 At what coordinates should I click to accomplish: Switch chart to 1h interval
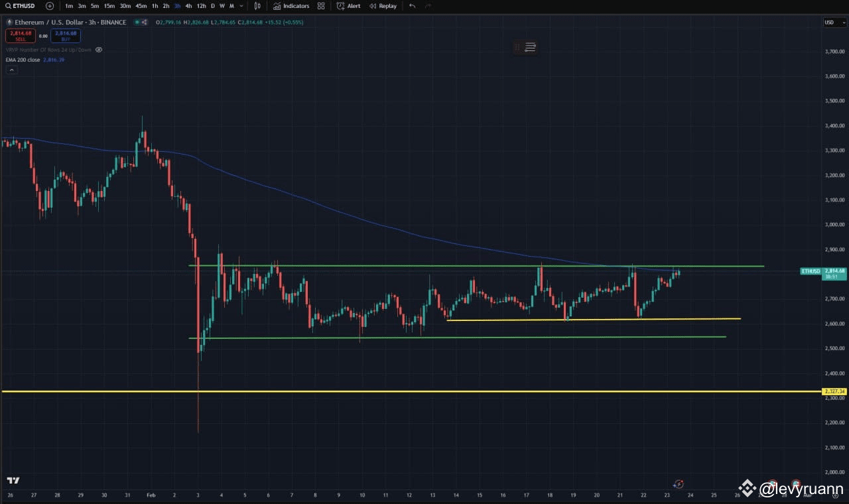coord(155,6)
